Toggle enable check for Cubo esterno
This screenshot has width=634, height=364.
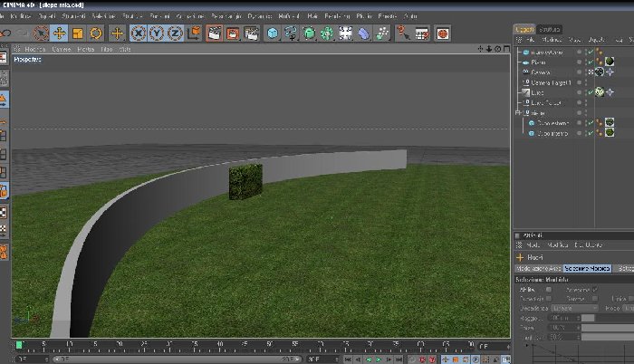tap(591, 122)
